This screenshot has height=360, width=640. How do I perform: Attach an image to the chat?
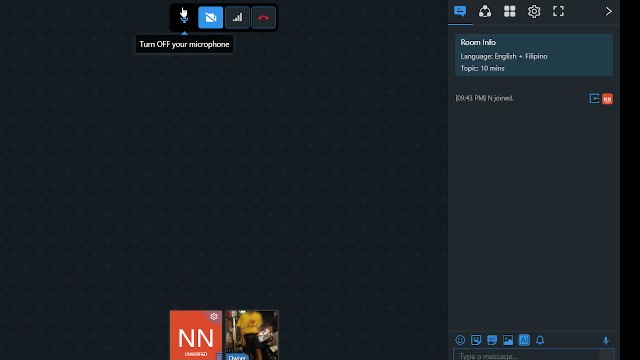[508, 340]
